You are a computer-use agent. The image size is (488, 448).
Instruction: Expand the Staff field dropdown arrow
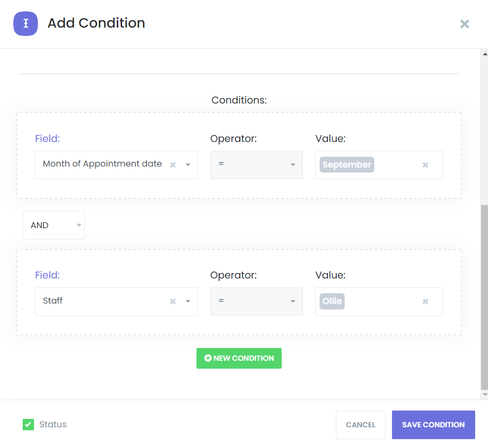pyautogui.click(x=188, y=302)
